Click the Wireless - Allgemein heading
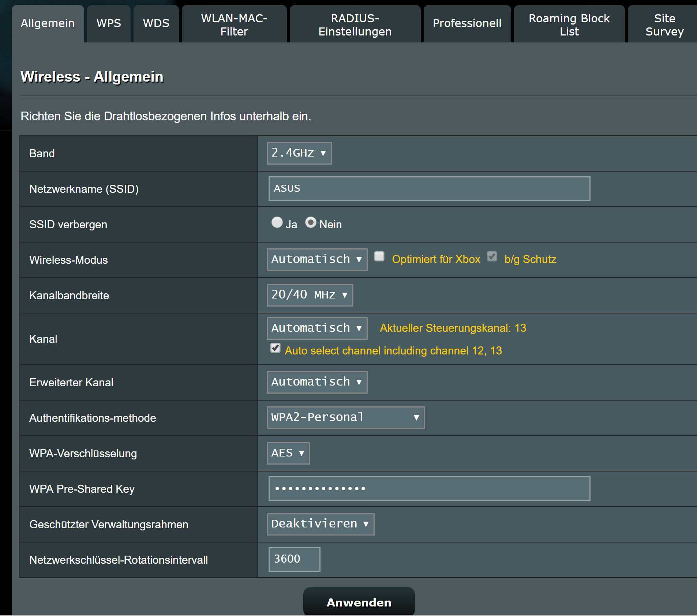The height and width of the screenshot is (616, 697). tap(92, 77)
